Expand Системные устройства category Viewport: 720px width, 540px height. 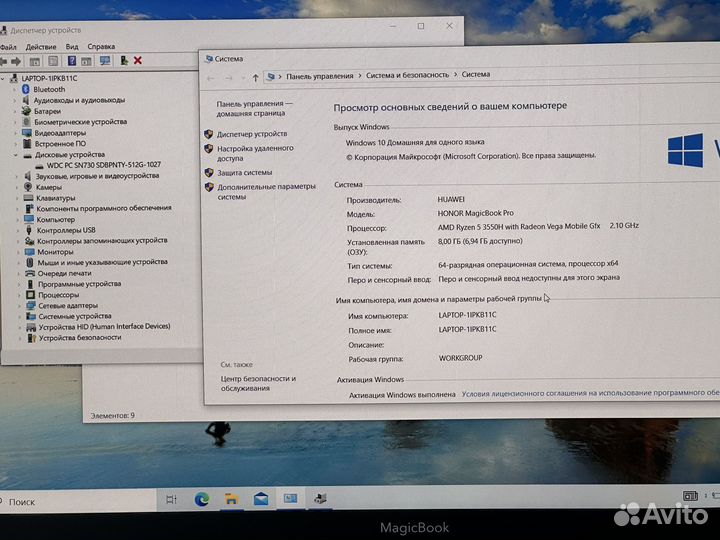tap(19, 316)
